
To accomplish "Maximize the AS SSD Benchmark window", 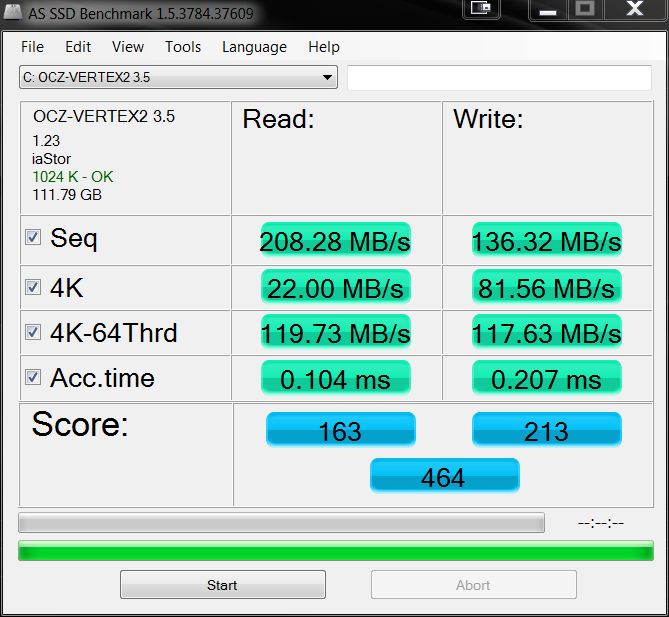I will [x=585, y=9].
